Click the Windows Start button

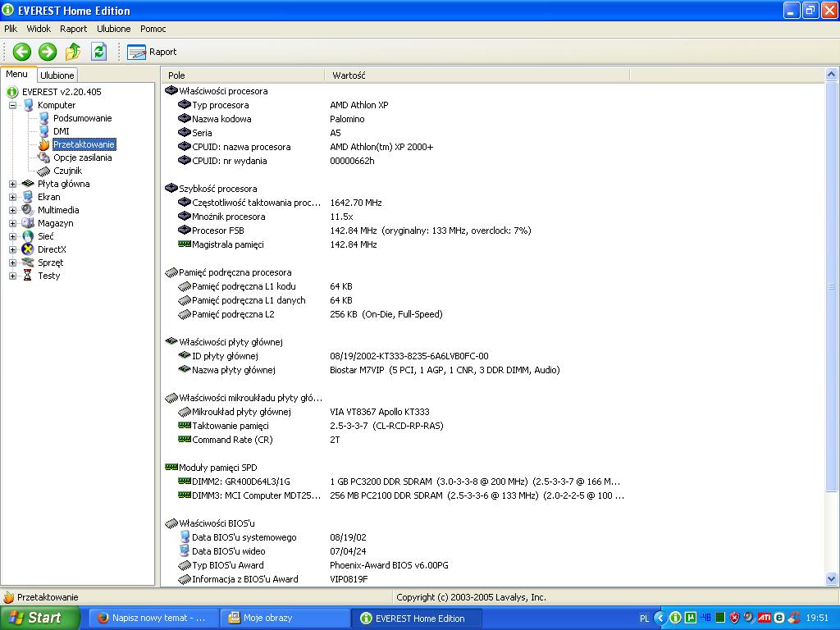click(x=39, y=619)
